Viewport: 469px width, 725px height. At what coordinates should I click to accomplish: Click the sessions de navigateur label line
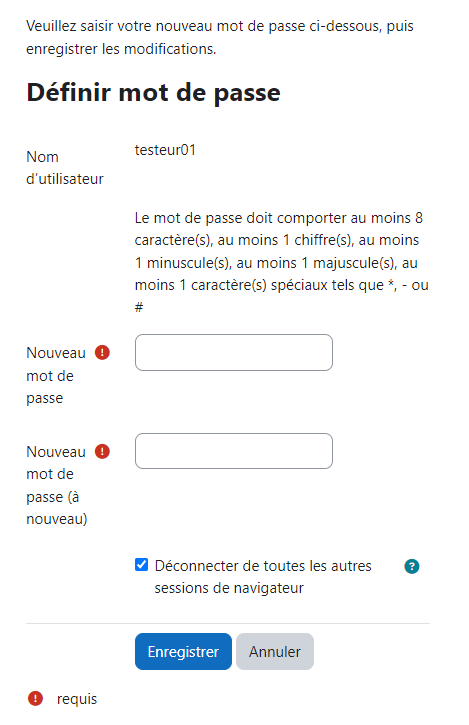pos(229,588)
